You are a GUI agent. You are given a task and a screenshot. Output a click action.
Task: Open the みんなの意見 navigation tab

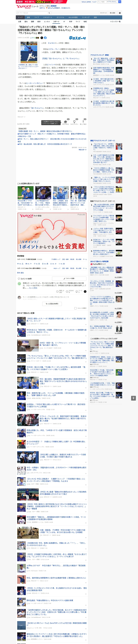tap(73, 17)
